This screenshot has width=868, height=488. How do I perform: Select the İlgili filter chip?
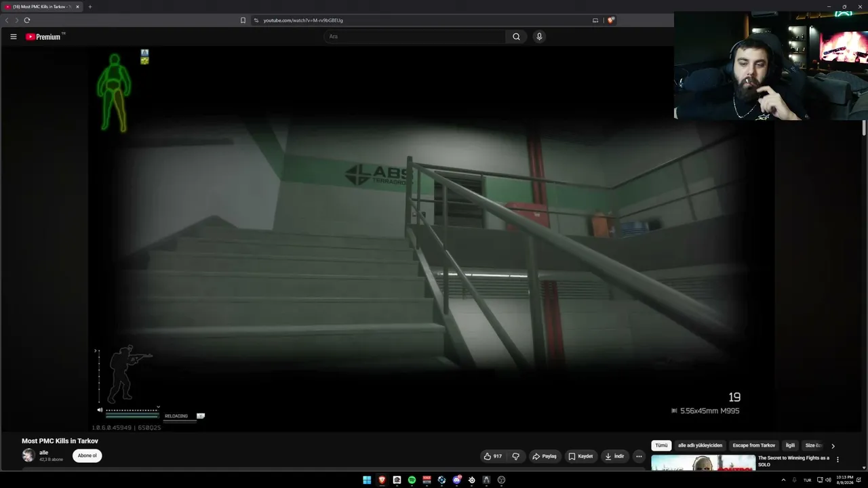[790, 445]
